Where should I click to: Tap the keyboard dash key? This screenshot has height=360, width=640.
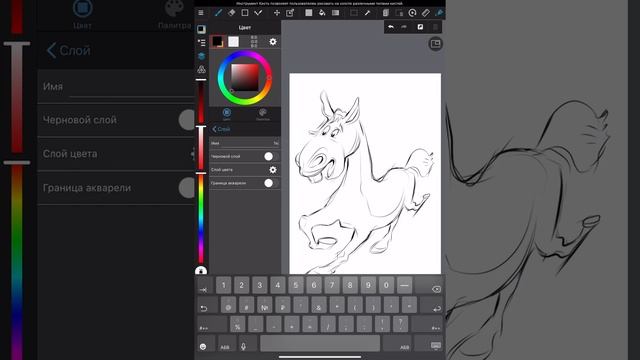(404, 285)
